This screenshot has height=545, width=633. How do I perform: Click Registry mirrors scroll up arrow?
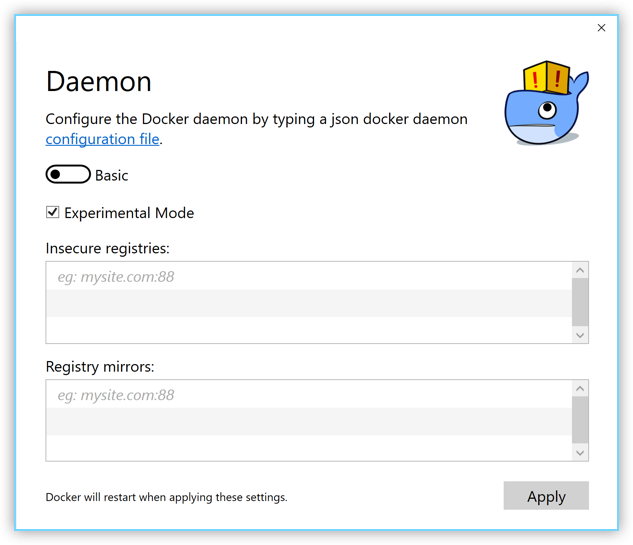580,388
